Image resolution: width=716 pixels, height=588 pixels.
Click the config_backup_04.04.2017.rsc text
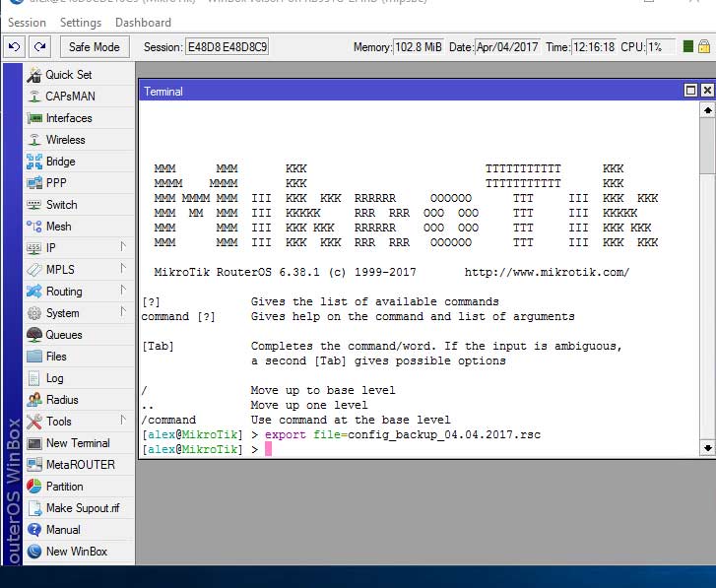444,434
